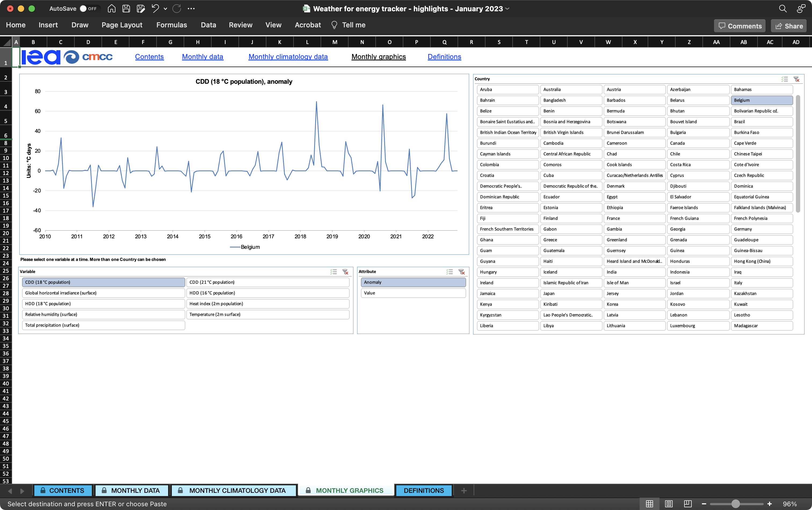This screenshot has width=812, height=510.
Task: Follow the Monthly climatology data link
Action: (x=288, y=57)
